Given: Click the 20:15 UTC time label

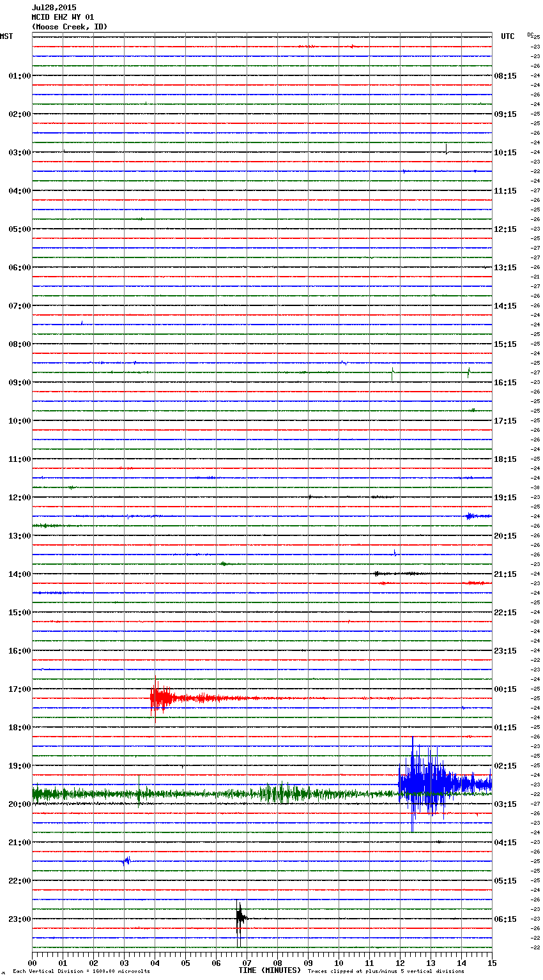Looking at the screenshot, I should [x=505, y=535].
